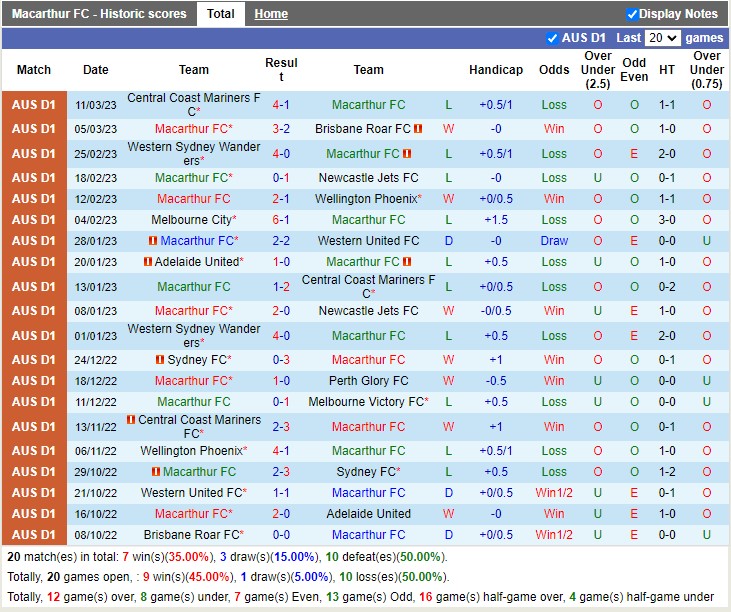Click red card icon in 25/02/23 match row
Viewport: 731px width, 612px height.
point(408,154)
